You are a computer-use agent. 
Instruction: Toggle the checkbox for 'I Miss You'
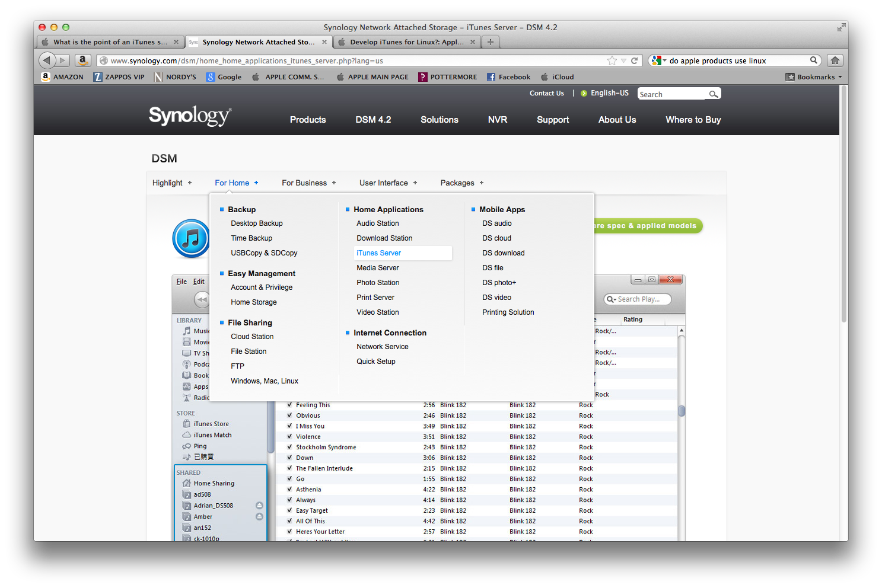point(289,426)
